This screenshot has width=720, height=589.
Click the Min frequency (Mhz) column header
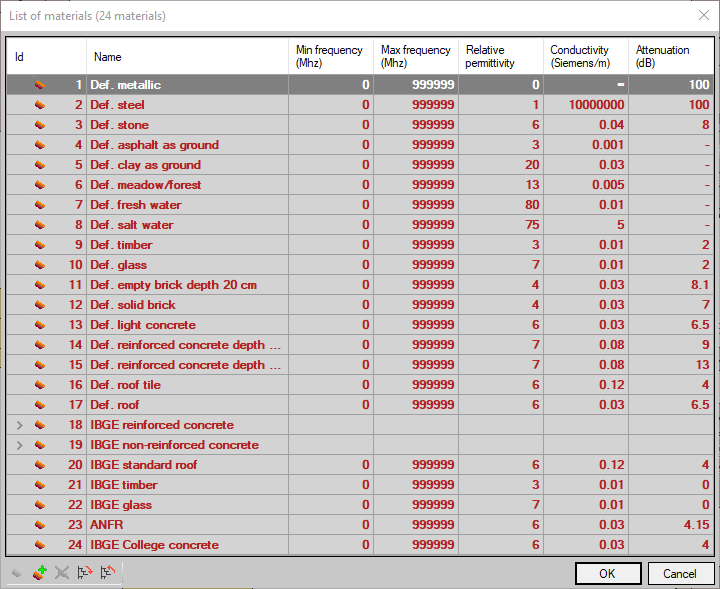click(x=331, y=56)
